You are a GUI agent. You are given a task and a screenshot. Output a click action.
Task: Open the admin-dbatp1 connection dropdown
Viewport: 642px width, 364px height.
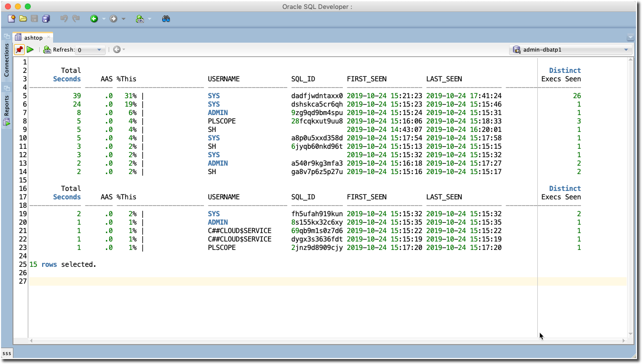(571, 50)
